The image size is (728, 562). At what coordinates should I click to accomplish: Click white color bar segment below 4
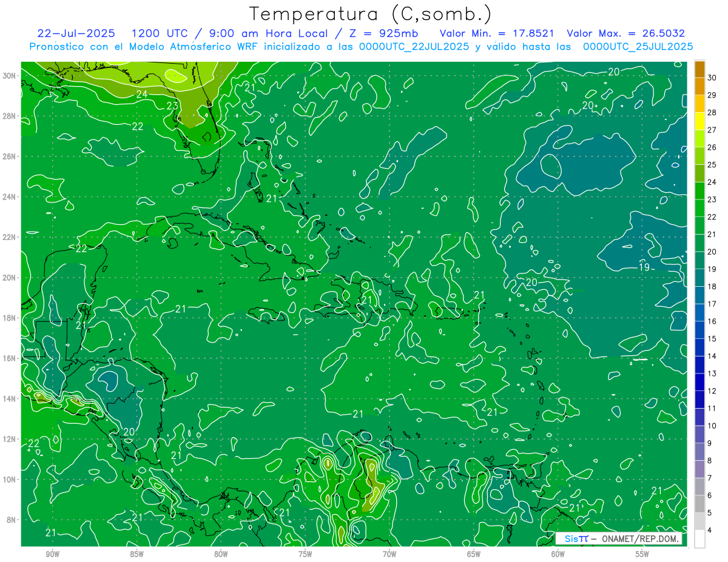(x=699, y=539)
